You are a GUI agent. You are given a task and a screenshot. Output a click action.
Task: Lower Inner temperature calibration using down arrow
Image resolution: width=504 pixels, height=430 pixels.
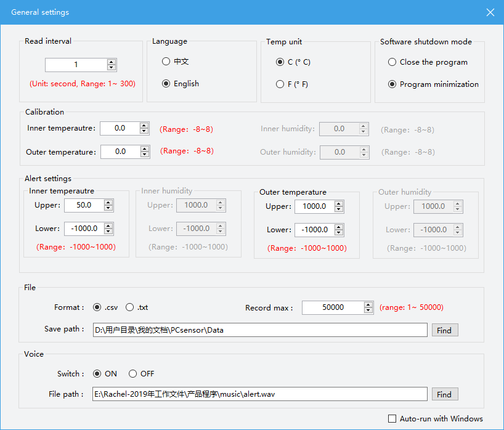click(x=144, y=131)
